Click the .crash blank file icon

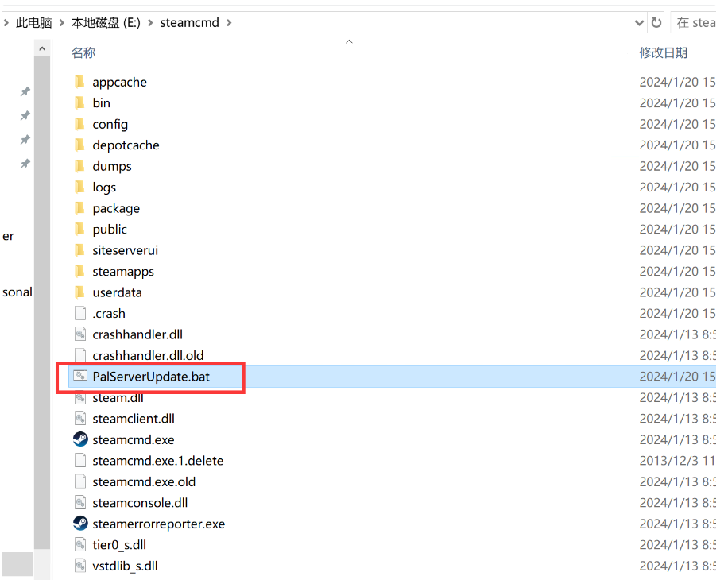pos(79,313)
